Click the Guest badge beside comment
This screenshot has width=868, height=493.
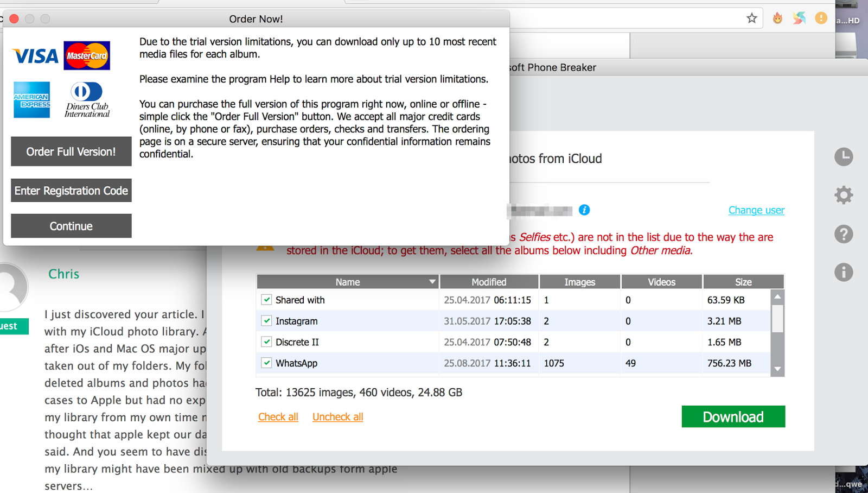click(x=13, y=326)
